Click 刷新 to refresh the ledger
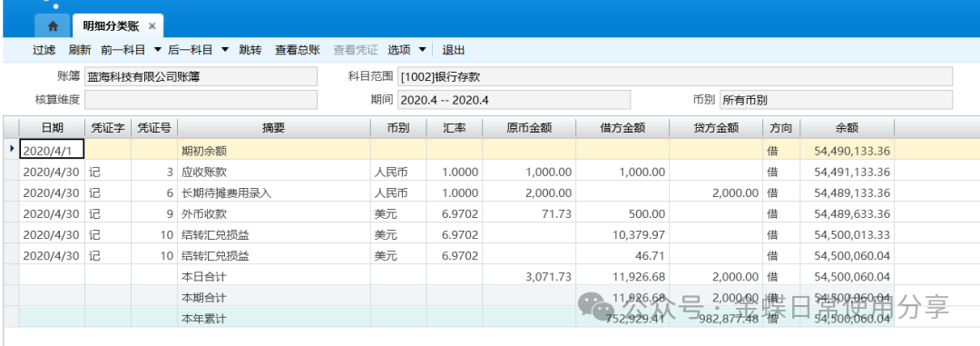980x346 pixels. (x=80, y=50)
